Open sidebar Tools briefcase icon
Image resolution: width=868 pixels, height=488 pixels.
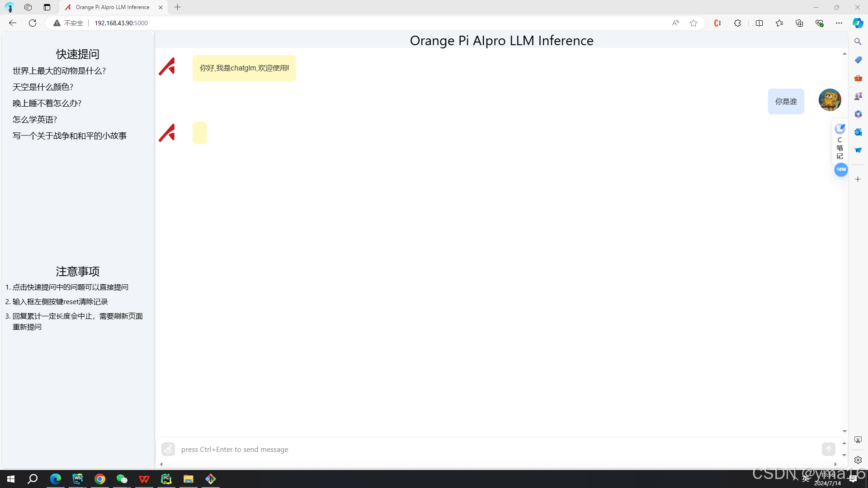(x=858, y=78)
